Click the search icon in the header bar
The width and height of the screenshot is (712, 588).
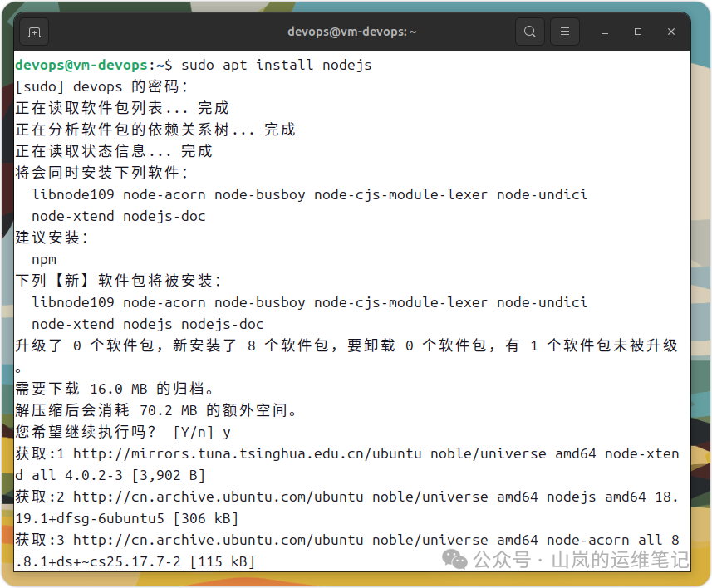[530, 31]
